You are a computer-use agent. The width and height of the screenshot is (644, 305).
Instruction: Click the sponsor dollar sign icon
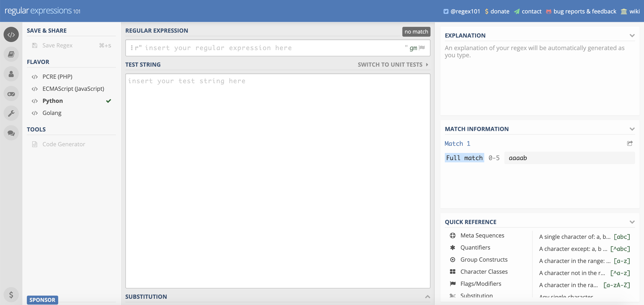click(11, 294)
